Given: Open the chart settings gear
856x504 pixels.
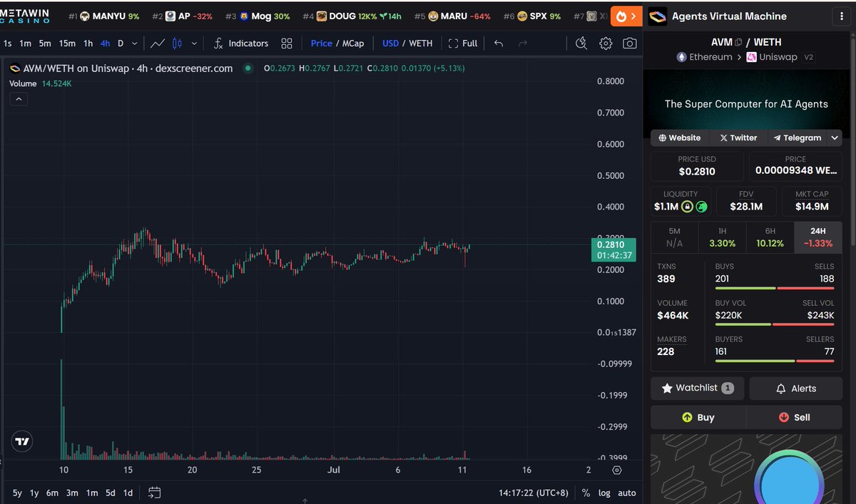Looking at the screenshot, I should (x=606, y=43).
